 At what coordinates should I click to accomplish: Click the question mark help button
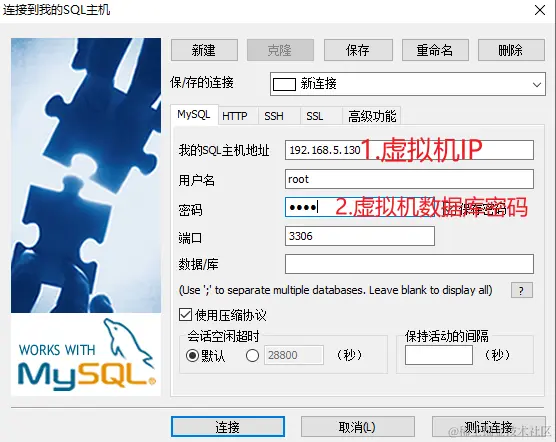(x=522, y=290)
